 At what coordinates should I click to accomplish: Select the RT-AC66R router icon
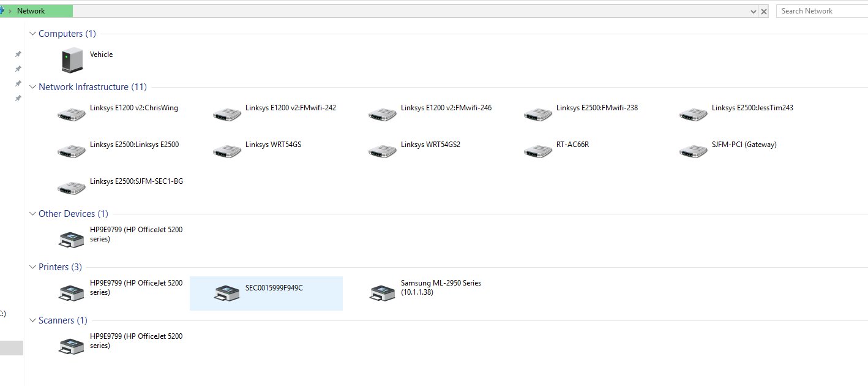(538, 151)
